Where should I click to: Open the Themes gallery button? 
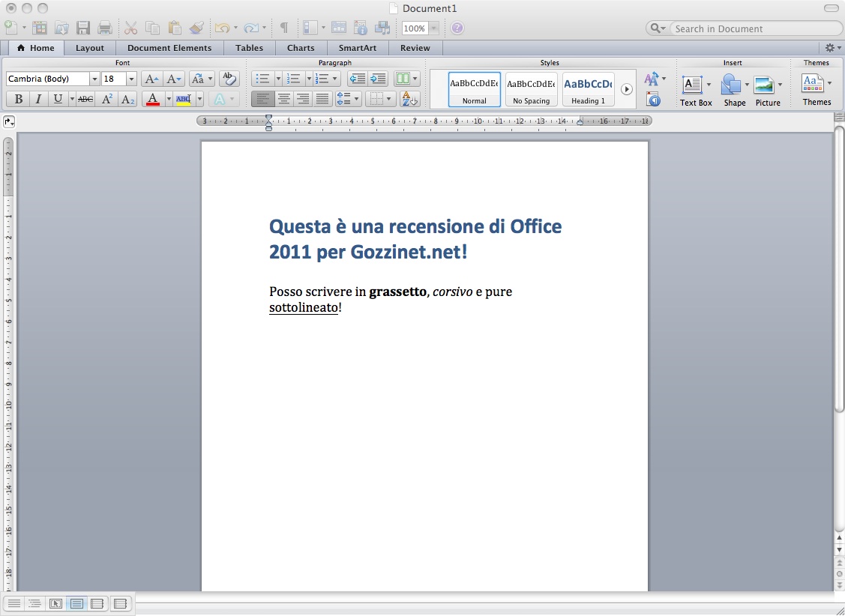pos(817,91)
